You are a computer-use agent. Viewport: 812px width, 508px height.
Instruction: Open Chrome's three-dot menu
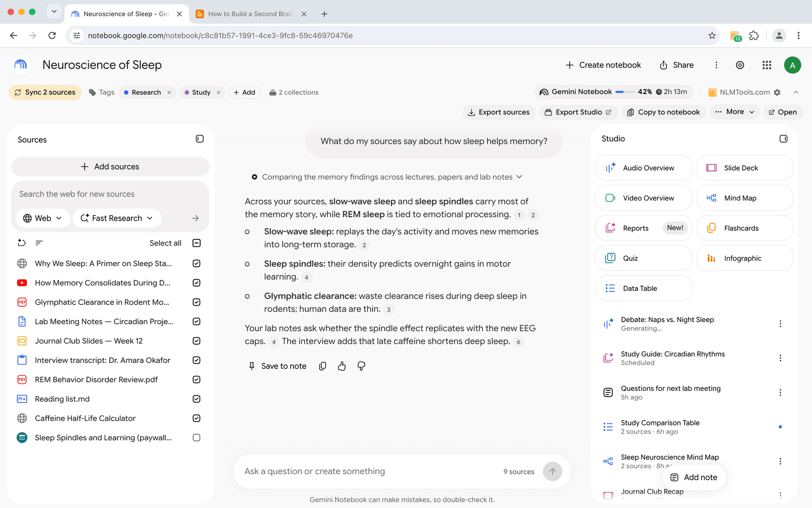click(x=798, y=36)
